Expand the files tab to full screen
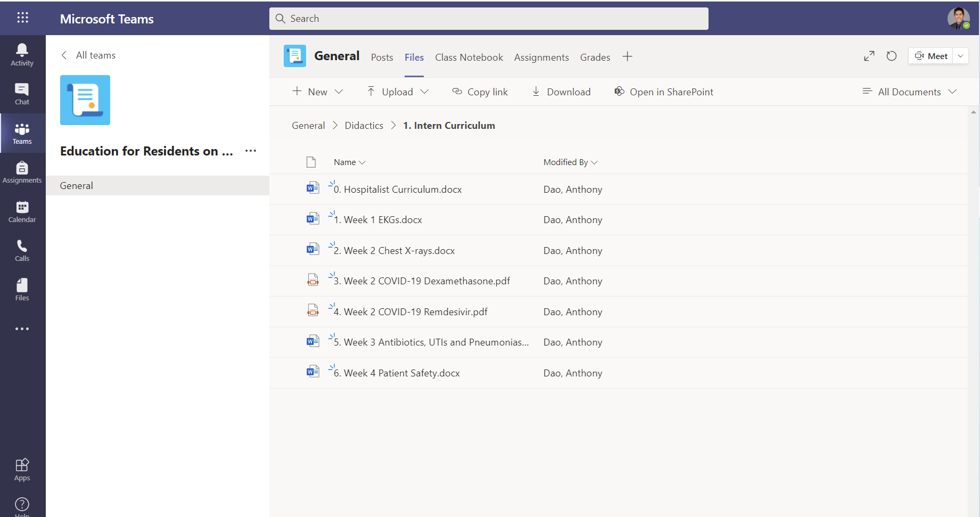The height and width of the screenshot is (517, 980). 869,56
